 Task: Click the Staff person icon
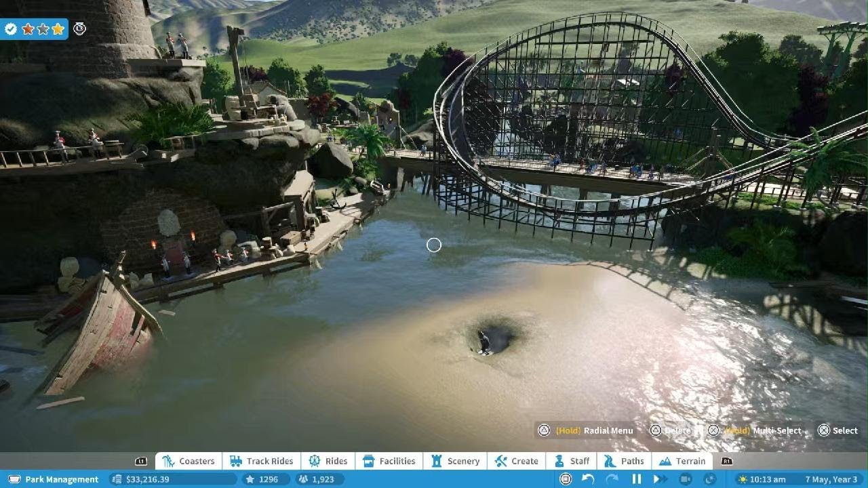click(x=559, y=461)
